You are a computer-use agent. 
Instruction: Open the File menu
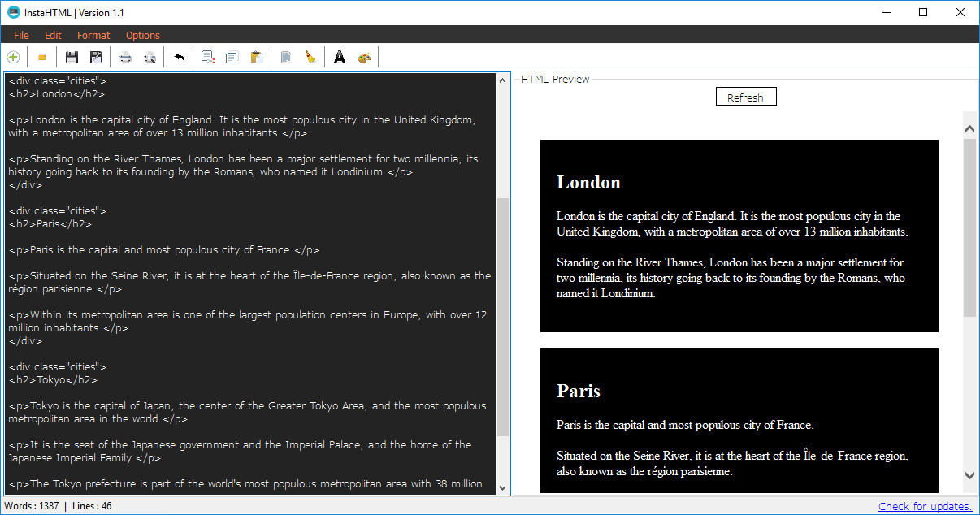coord(21,35)
